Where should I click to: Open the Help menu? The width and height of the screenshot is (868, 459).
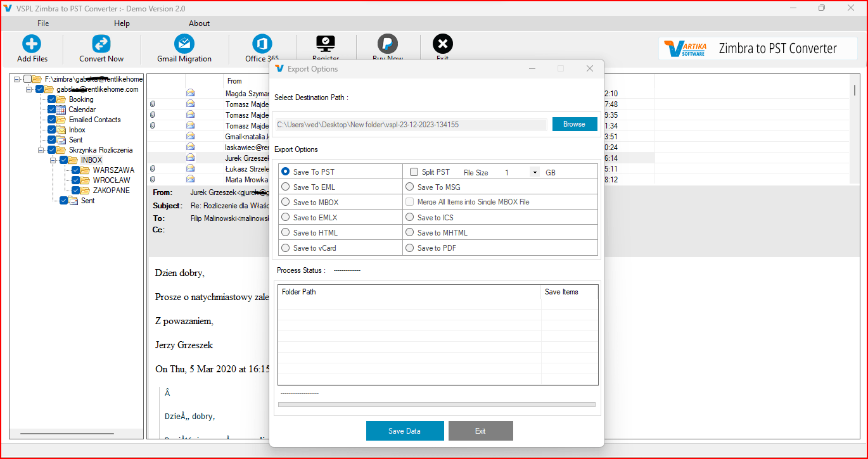(x=122, y=23)
